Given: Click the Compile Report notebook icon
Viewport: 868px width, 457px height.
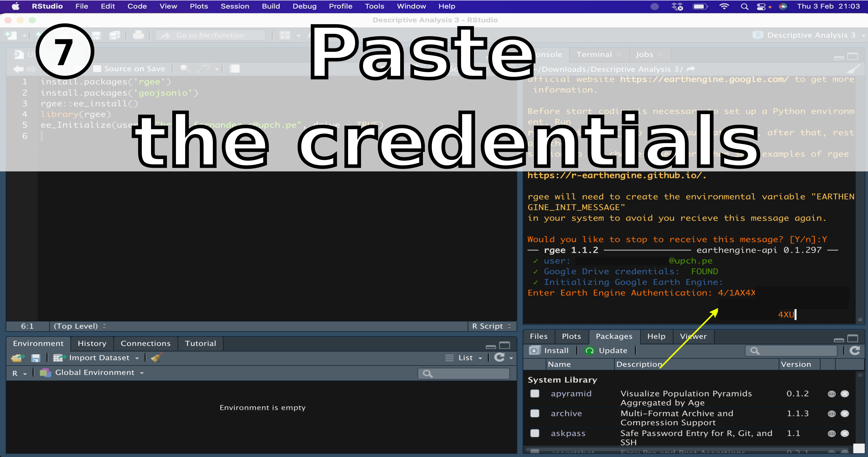Looking at the screenshot, I should 234,69.
